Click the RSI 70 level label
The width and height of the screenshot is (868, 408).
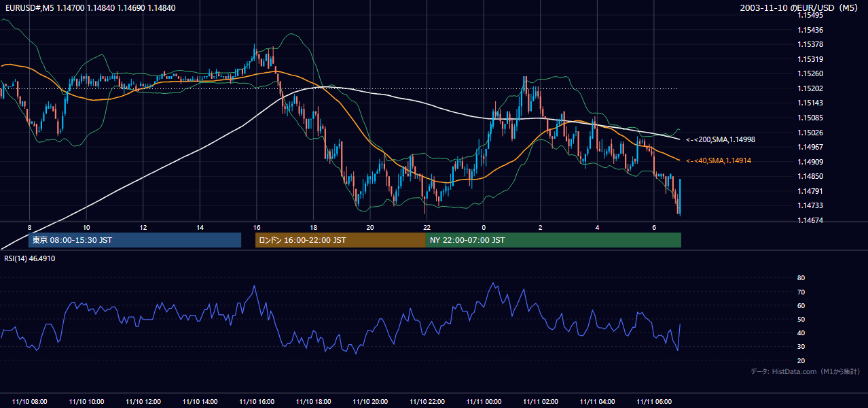[801, 292]
